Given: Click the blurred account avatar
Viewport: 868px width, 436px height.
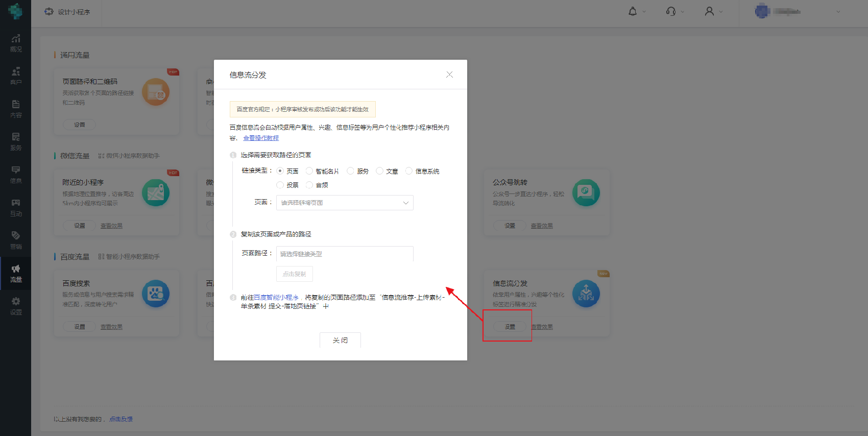Looking at the screenshot, I should tap(762, 11).
